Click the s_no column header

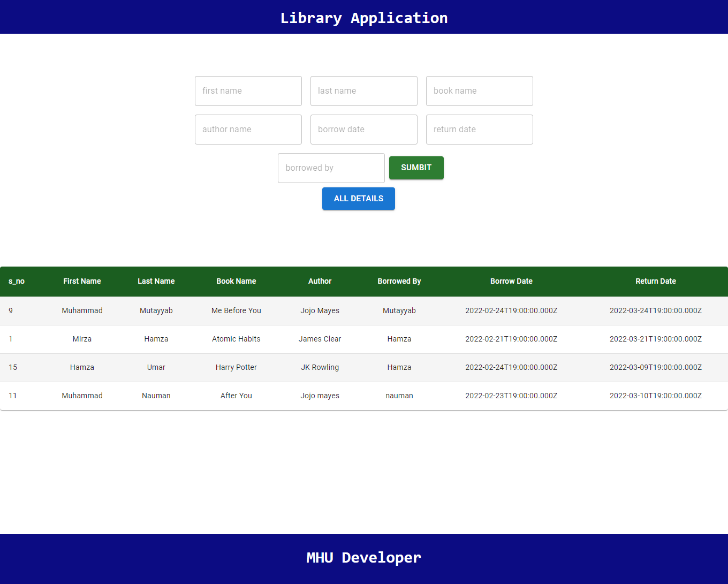pyautogui.click(x=17, y=282)
